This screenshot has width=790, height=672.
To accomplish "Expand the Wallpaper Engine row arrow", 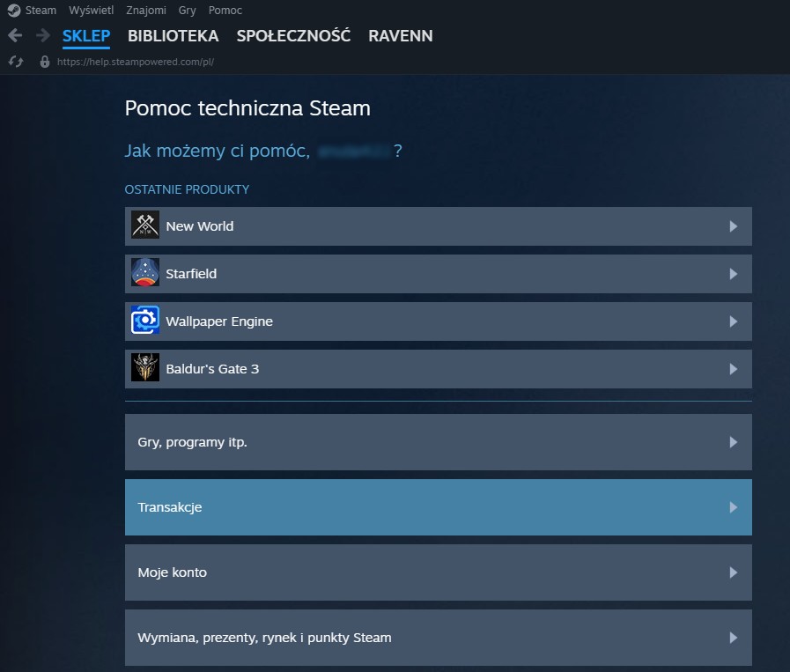I will pos(733,321).
